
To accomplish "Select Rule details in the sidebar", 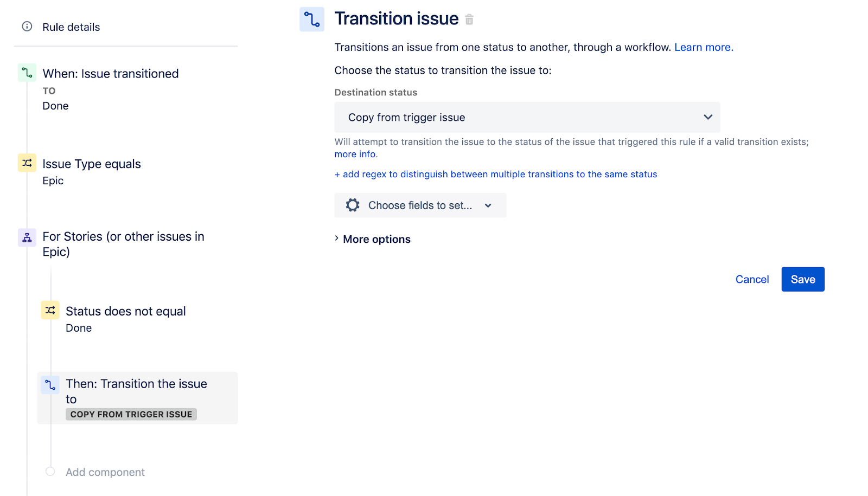I will tap(71, 27).
